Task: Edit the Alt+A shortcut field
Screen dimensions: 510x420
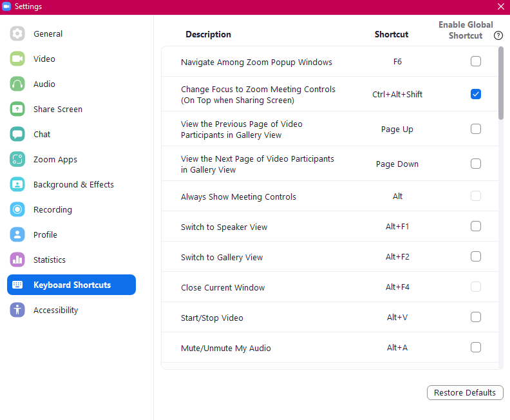Action: coord(397,347)
